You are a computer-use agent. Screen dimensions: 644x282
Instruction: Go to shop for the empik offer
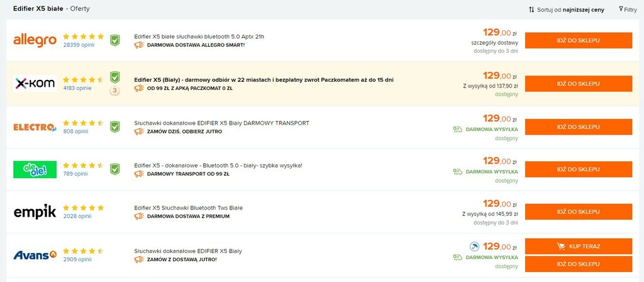point(579,211)
